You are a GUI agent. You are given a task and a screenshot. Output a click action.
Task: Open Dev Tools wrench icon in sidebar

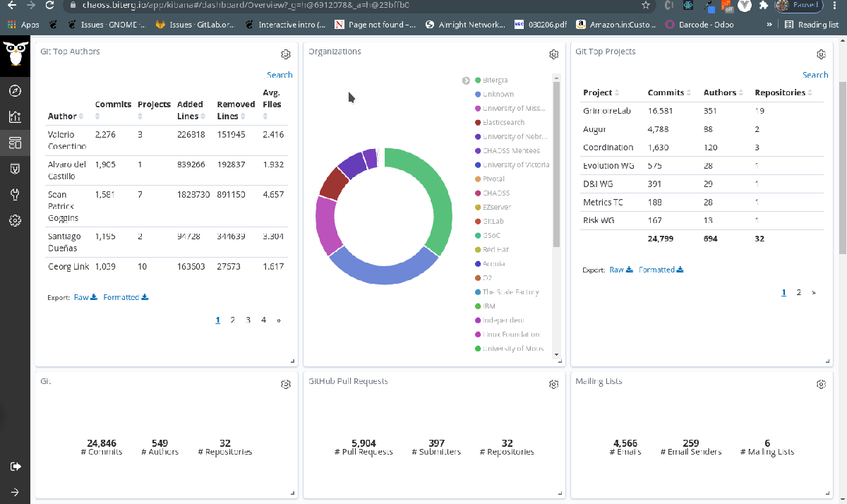15,196
